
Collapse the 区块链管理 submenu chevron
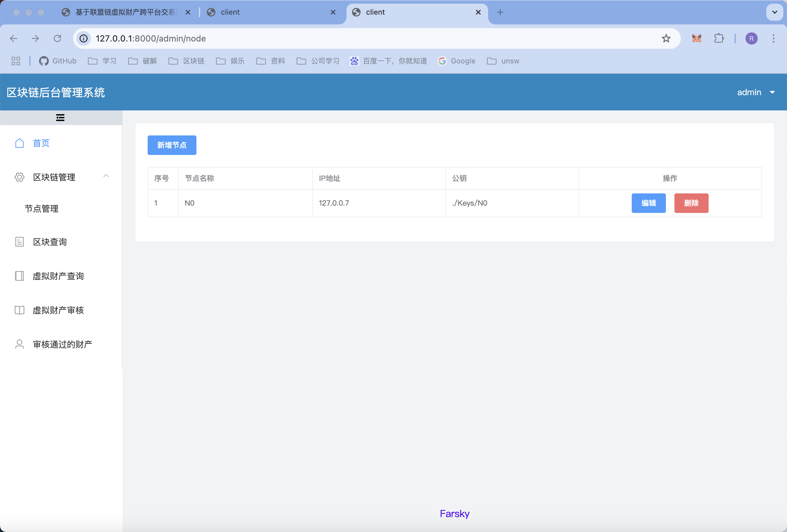tap(106, 176)
